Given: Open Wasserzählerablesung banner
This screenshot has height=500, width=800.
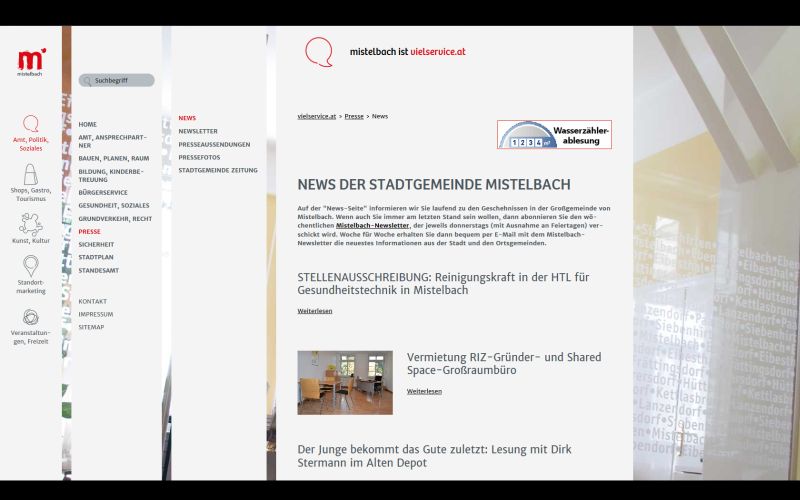Looking at the screenshot, I should [x=554, y=135].
